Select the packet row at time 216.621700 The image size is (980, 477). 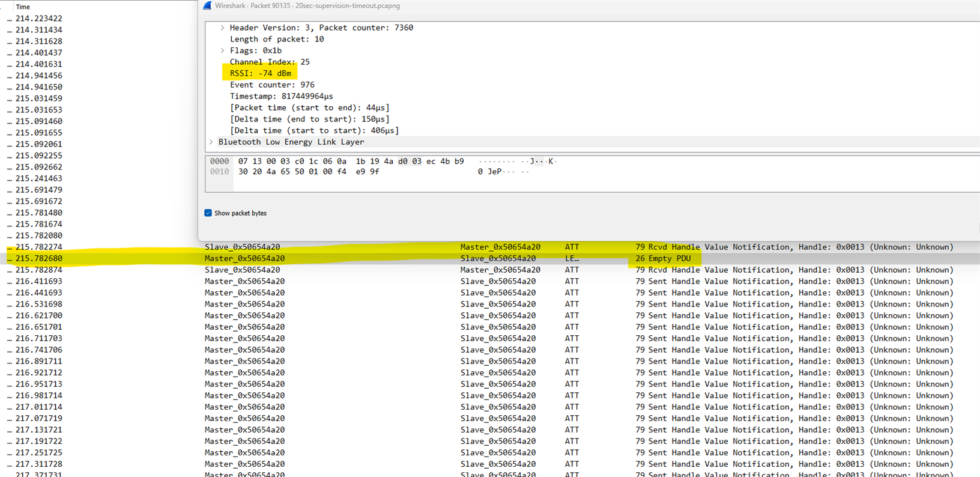(x=490, y=315)
